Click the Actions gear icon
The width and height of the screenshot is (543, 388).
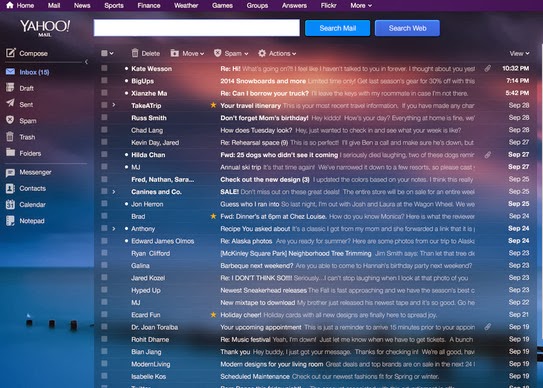(x=262, y=53)
